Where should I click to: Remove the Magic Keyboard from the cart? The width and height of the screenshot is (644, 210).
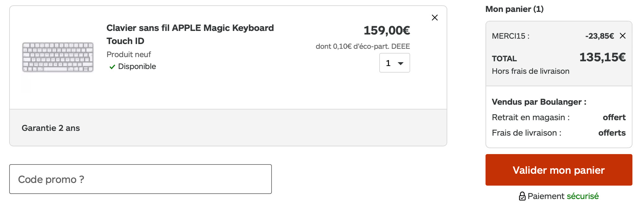[x=434, y=18]
